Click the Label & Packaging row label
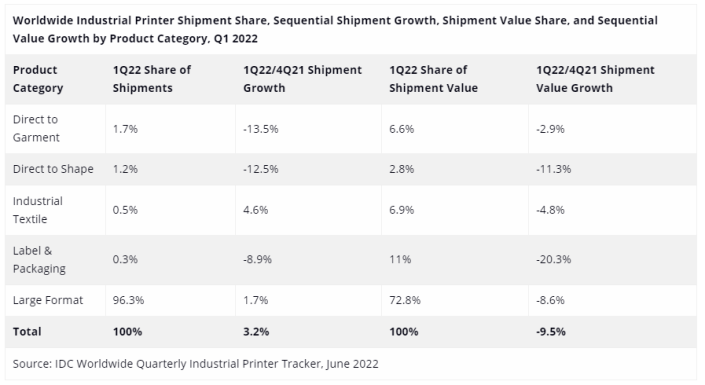Viewport: 705px width, 385px height. tap(39, 260)
